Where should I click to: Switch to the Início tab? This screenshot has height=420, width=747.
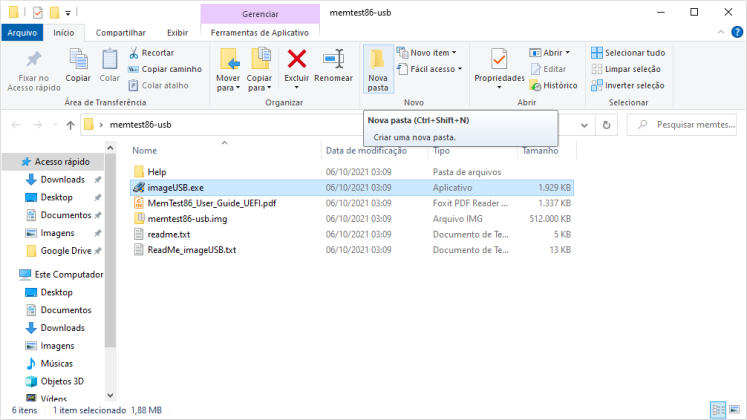tap(64, 32)
